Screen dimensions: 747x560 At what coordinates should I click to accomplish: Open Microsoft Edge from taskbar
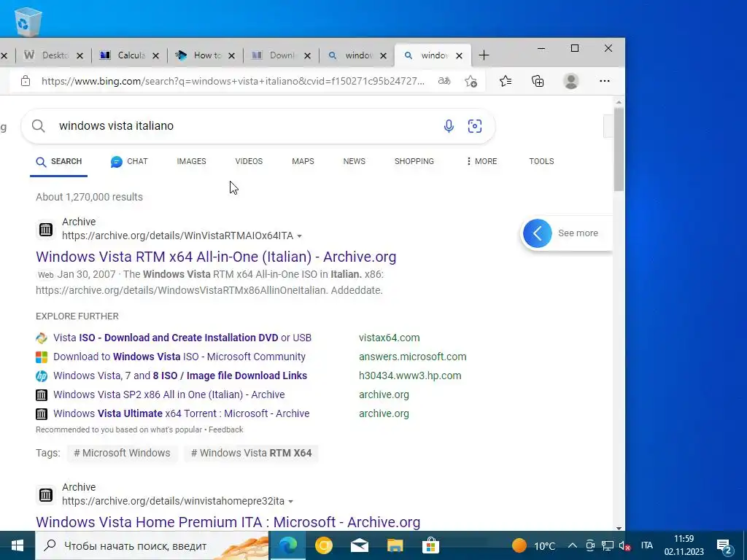287,545
